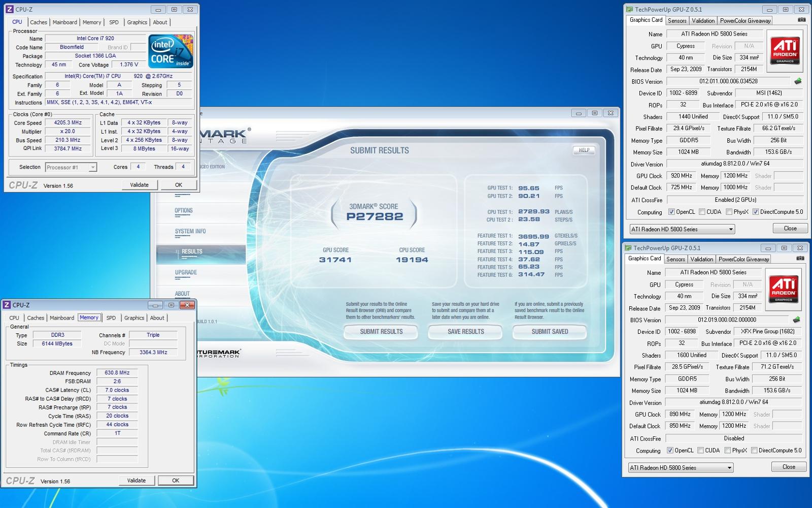Click the GPU-Z title bar icon of top window
This screenshot has width=812, height=508.
(629, 9)
